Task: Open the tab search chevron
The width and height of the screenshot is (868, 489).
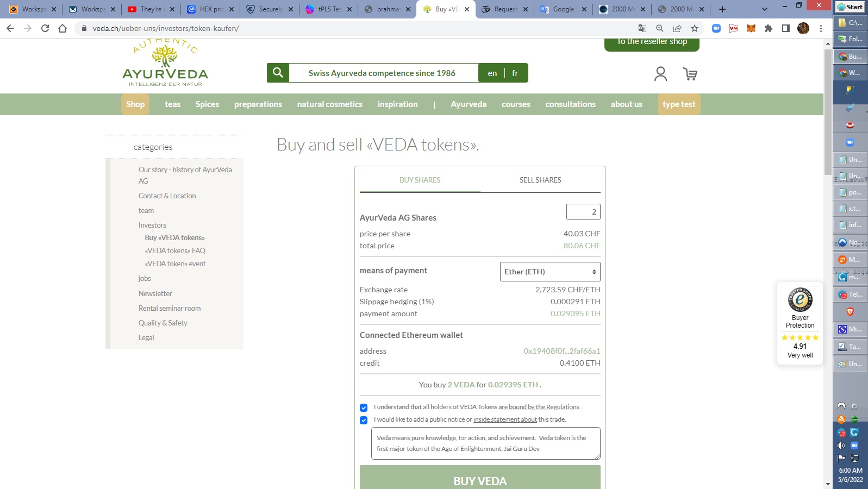Action: (765, 9)
